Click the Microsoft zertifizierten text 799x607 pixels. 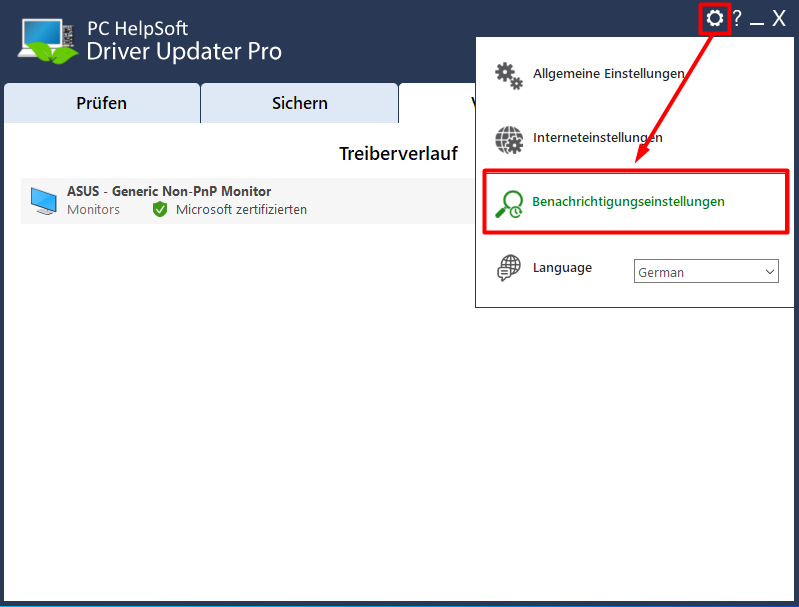[242, 209]
